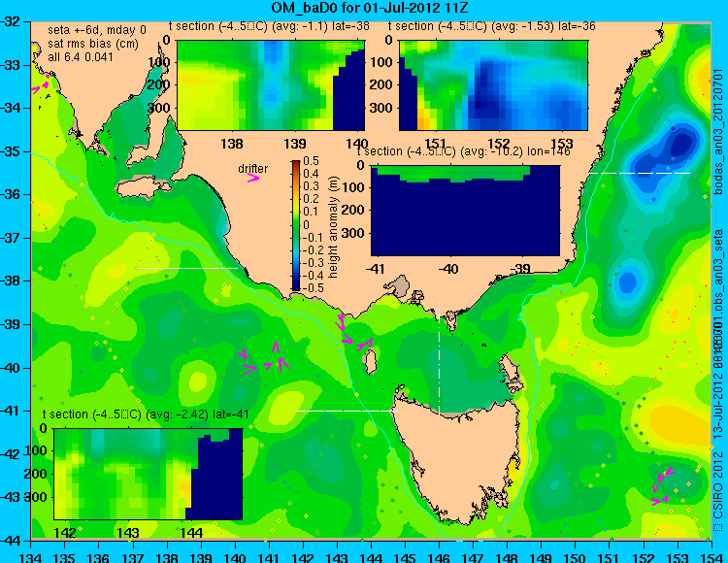Click the white dashed section line off the east coast
This screenshot has width=728, height=563.
(x=640, y=173)
